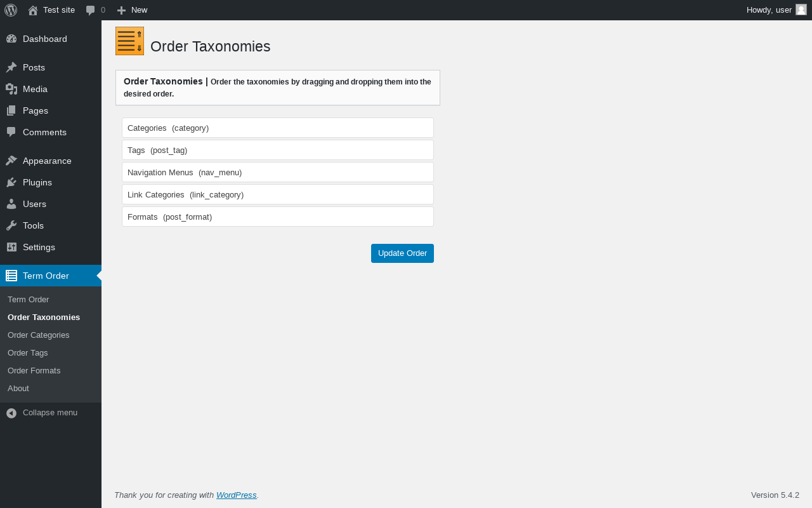The width and height of the screenshot is (812, 508).
Task: Click the Version 5.4.2 text
Action: (775, 495)
